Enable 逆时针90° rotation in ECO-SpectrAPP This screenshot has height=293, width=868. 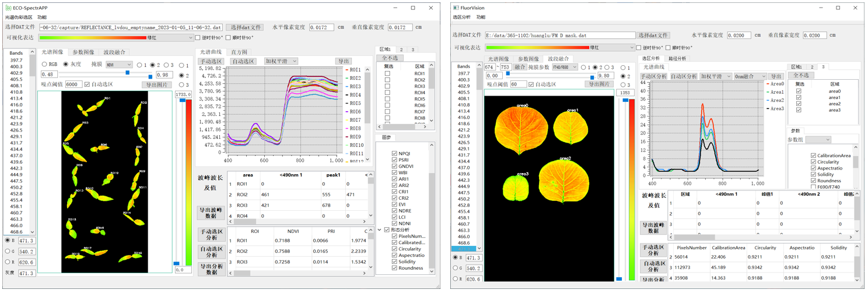(x=198, y=38)
